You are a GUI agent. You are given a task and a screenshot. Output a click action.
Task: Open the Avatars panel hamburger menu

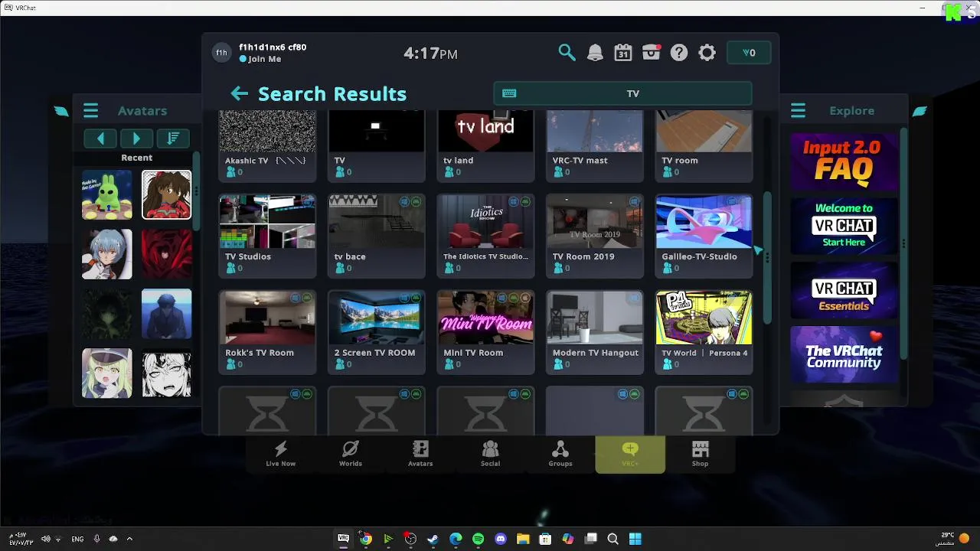(x=90, y=111)
